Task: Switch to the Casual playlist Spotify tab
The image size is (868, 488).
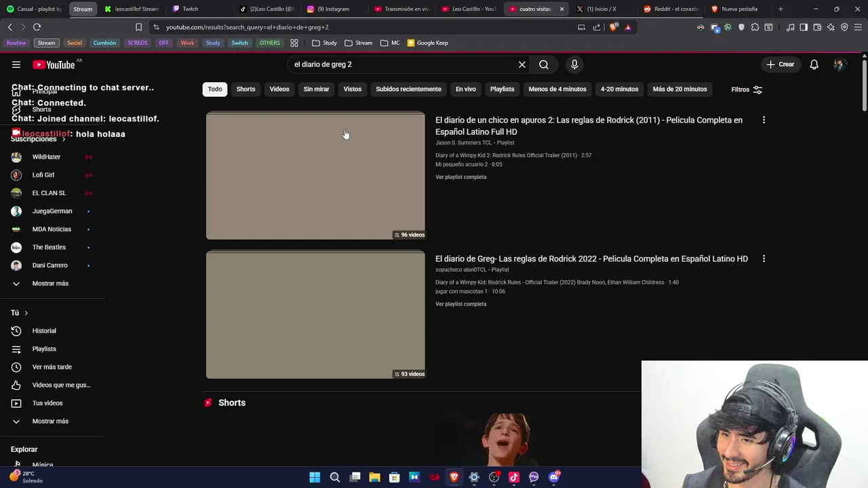Action: (x=35, y=9)
